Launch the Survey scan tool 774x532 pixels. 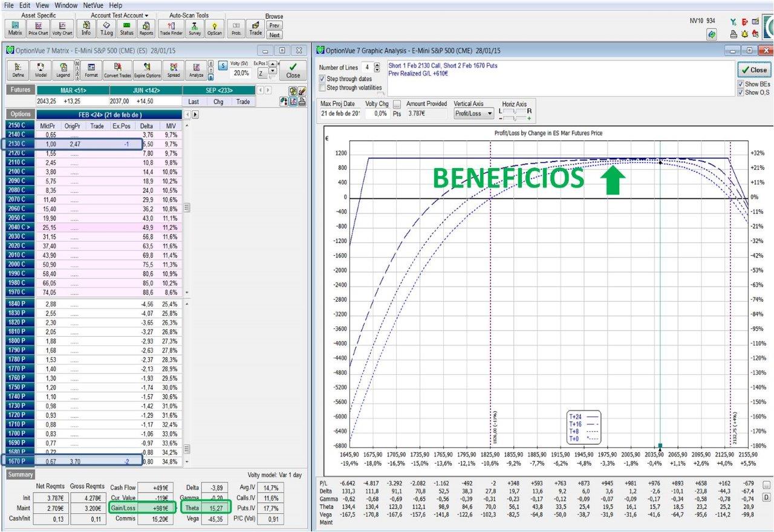(195, 28)
